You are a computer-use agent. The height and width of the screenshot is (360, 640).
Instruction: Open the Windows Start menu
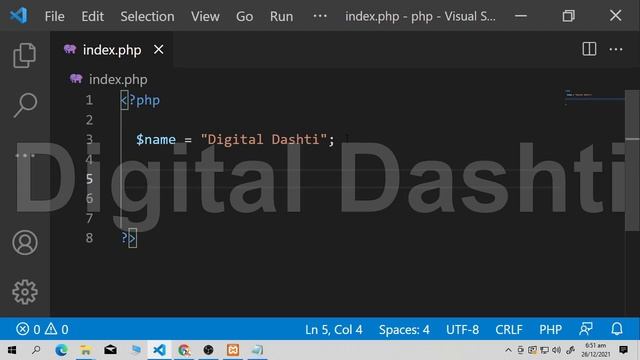(x=12, y=350)
